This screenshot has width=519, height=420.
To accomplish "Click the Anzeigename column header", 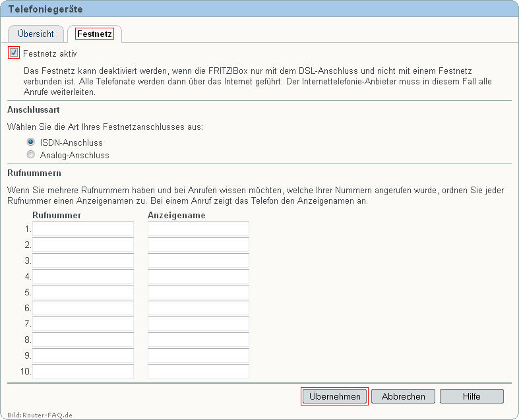I will (x=177, y=216).
